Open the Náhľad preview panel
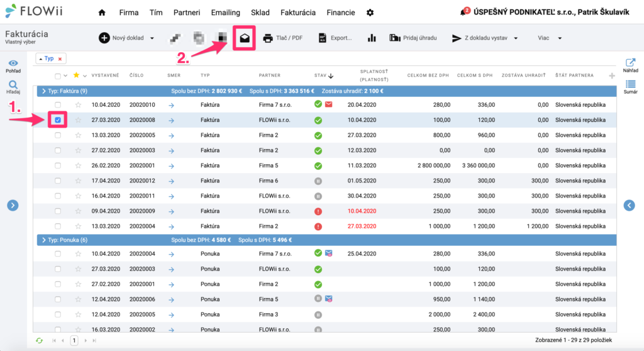The width and height of the screenshot is (644, 351). pyautogui.click(x=630, y=65)
